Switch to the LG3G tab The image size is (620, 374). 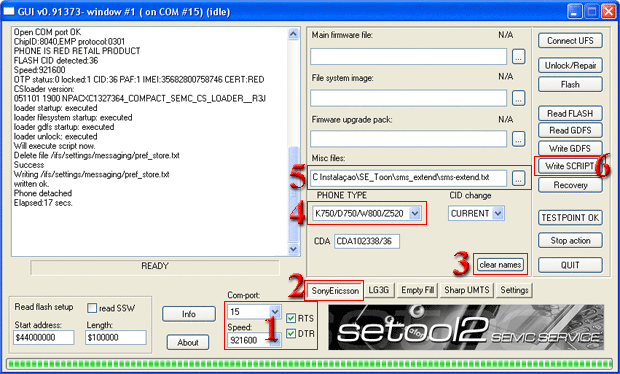(x=378, y=290)
